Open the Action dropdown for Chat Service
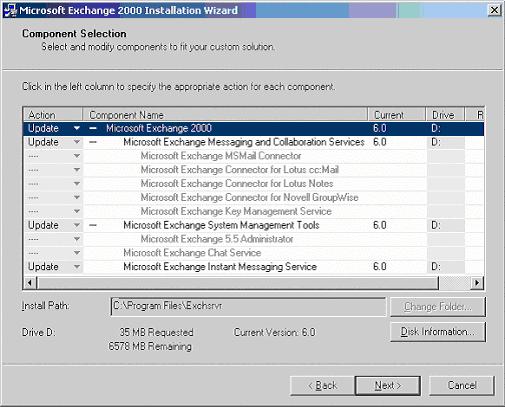Screen dimensions: 505x407 (77, 253)
